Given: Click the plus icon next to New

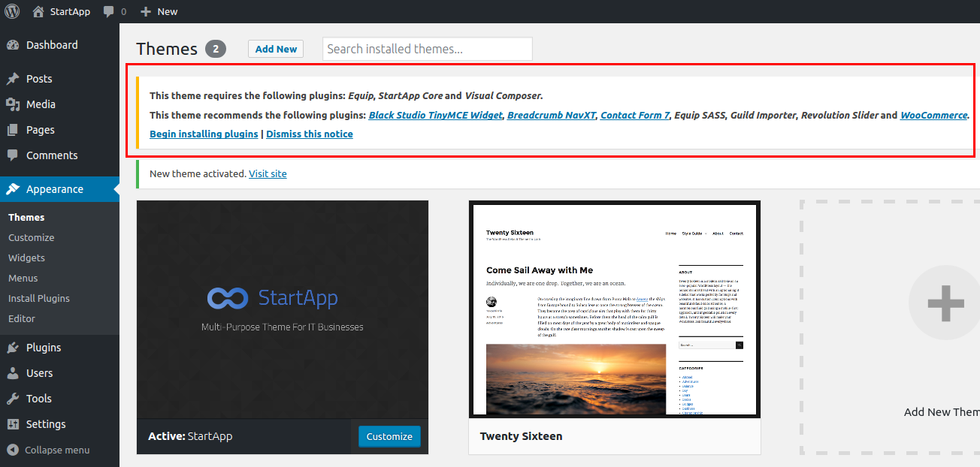Looking at the screenshot, I should [146, 12].
